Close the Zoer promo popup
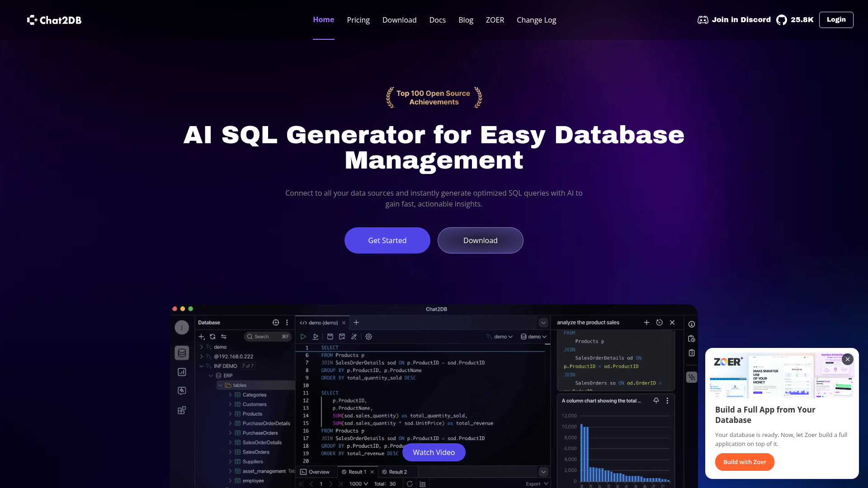Viewport: 868px width, 488px height. pos(848,359)
